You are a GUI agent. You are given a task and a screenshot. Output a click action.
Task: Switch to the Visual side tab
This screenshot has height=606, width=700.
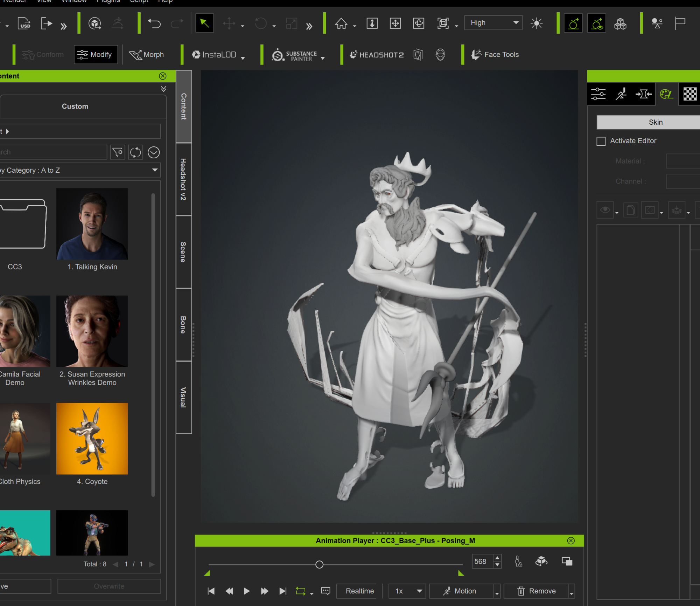click(183, 398)
